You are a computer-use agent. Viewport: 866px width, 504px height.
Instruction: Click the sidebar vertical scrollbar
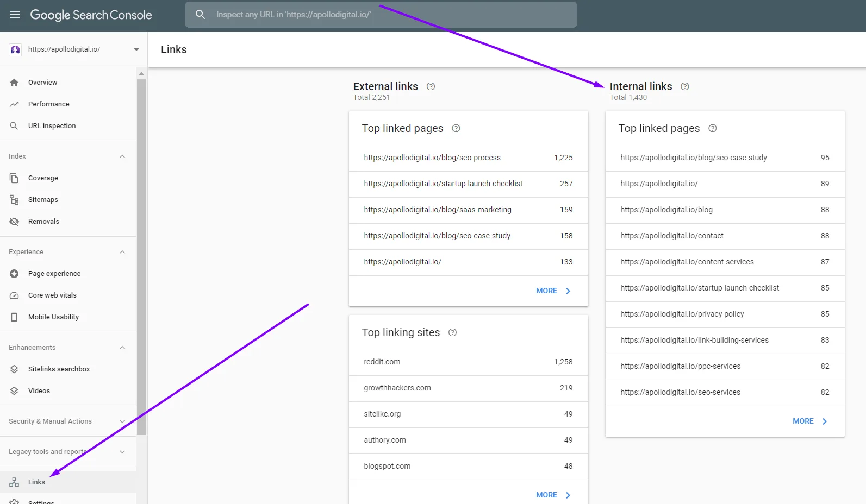(x=141, y=256)
